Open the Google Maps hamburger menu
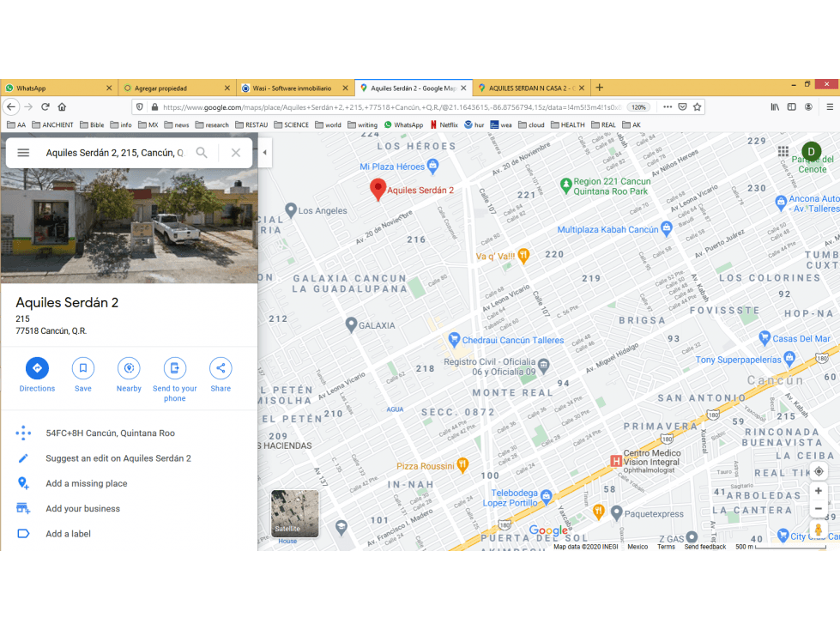Viewport: 840px width, 630px height. tap(23, 153)
